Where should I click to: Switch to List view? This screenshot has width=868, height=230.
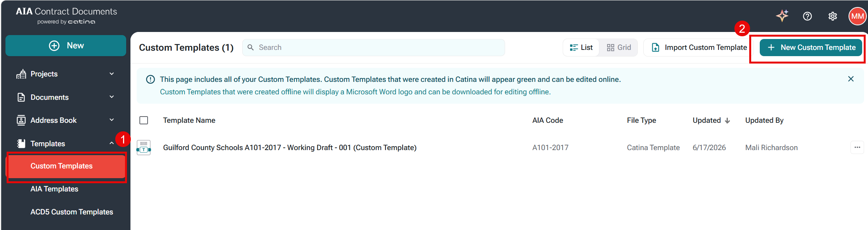point(581,48)
